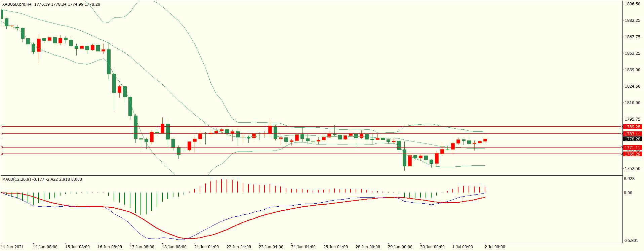Click the 1810.00 price axis value

[632, 103]
